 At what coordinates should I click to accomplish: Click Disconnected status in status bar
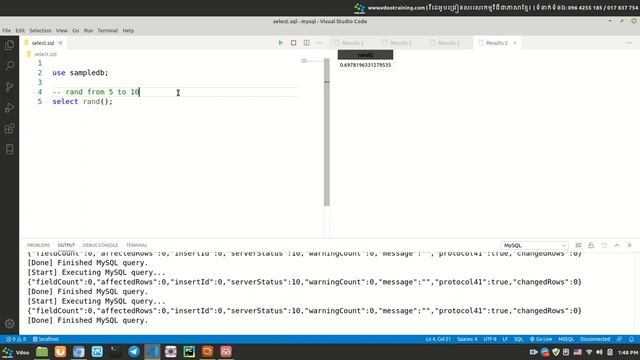pos(595,339)
